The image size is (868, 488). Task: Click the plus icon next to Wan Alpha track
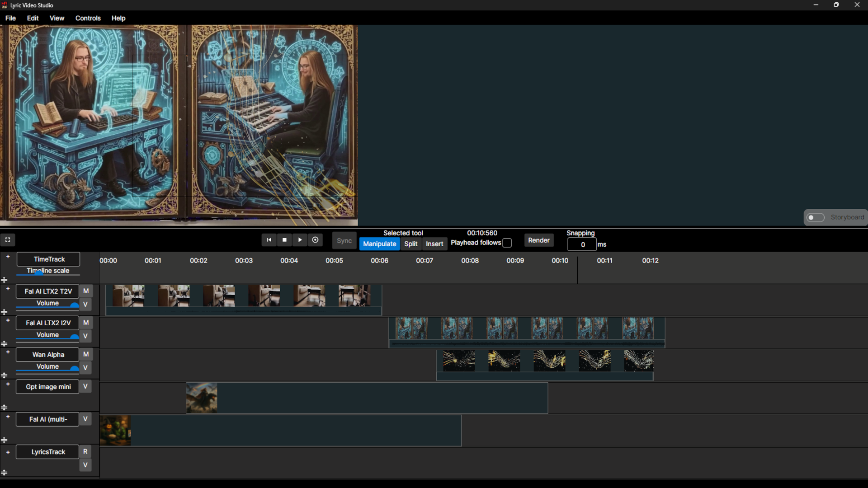click(x=7, y=352)
